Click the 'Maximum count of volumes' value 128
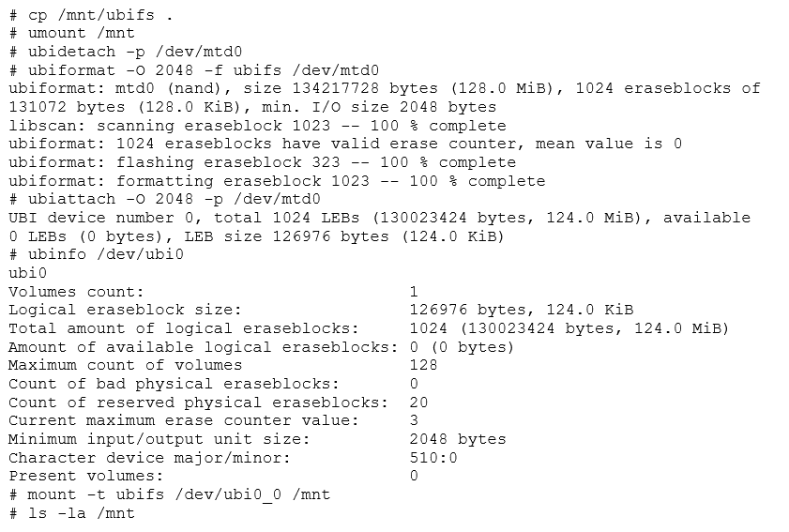Image resolution: width=789 pixels, height=532 pixels. (x=423, y=365)
